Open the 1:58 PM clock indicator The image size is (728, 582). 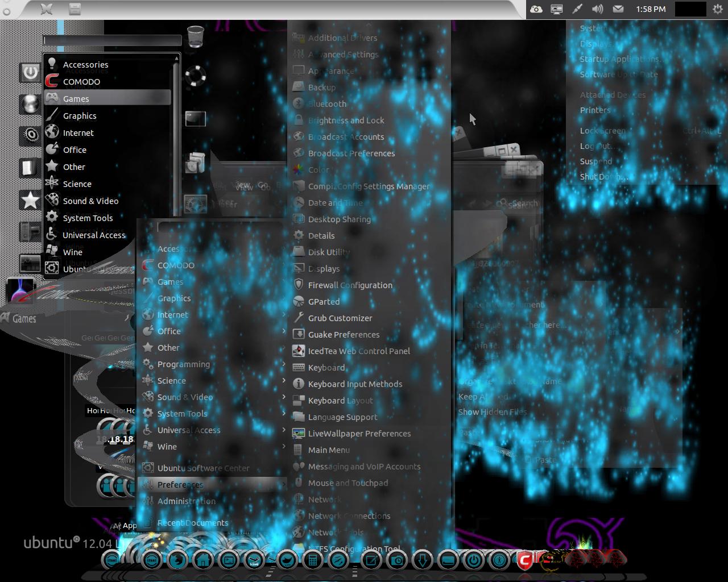point(651,9)
